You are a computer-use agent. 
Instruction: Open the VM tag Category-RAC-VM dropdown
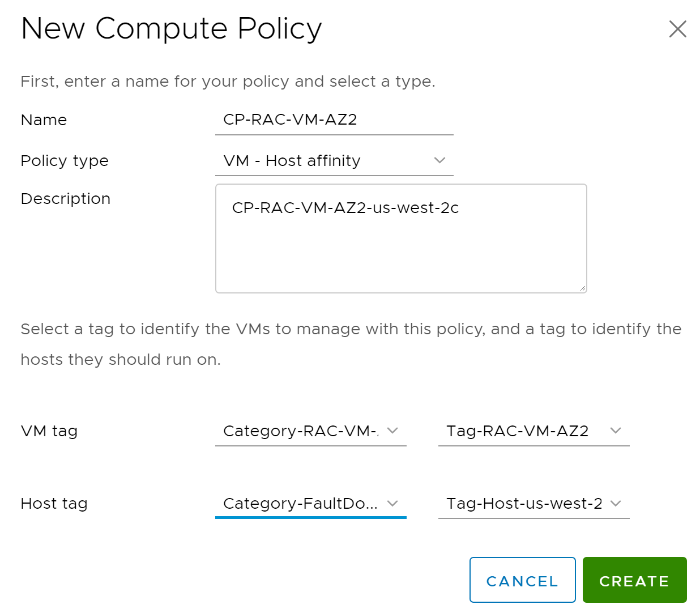(x=300, y=431)
